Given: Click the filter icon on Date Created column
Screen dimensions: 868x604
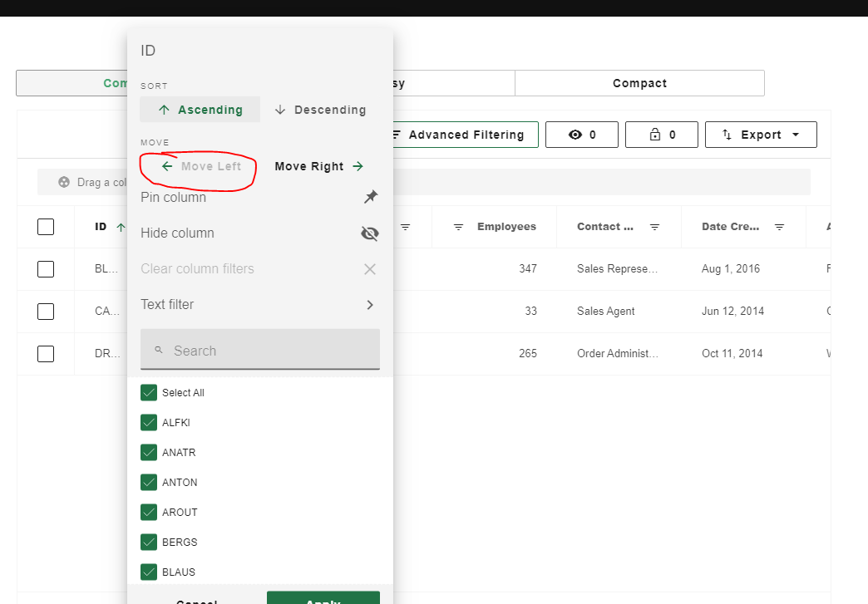Looking at the screenshot, I should [x=779, y=227].
